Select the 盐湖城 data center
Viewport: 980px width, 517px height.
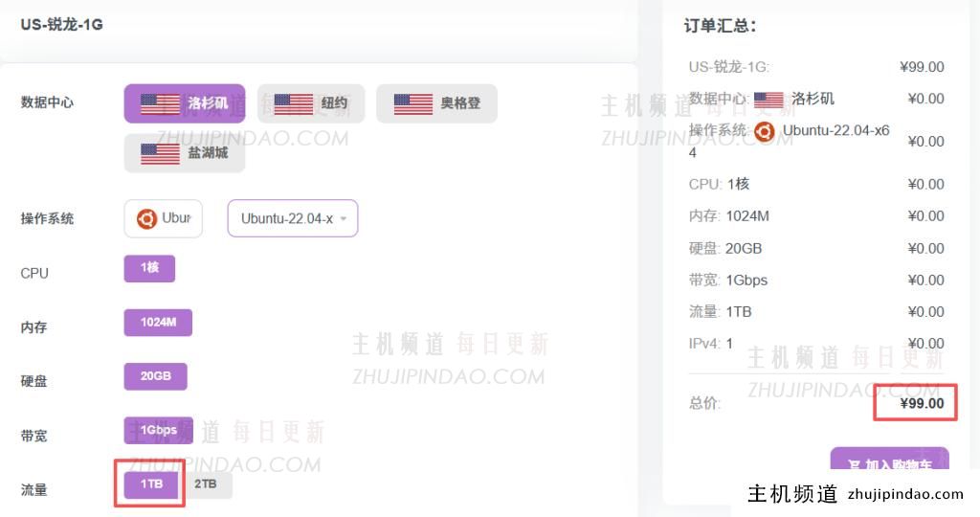(x=185, y=153)
